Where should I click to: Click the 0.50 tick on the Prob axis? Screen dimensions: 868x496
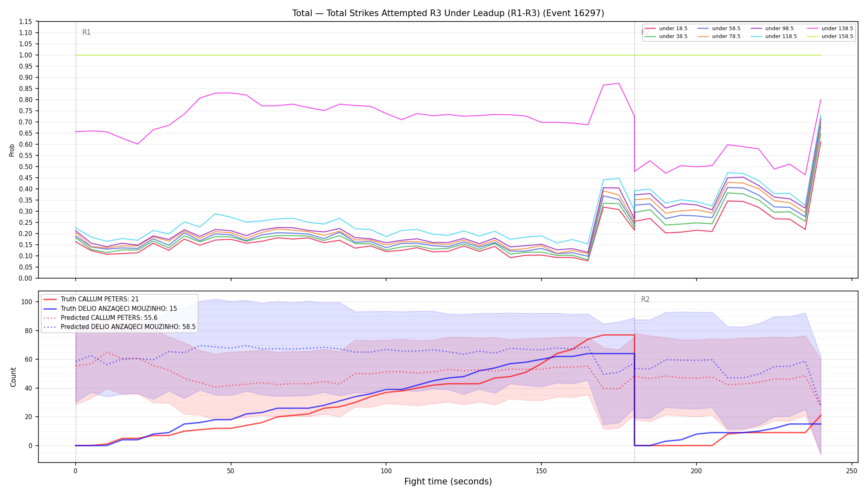(x=26, y=167)
